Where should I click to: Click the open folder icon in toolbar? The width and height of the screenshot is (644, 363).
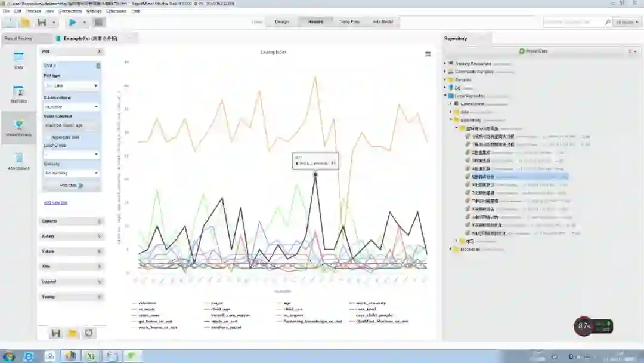(x=26, y=22)
